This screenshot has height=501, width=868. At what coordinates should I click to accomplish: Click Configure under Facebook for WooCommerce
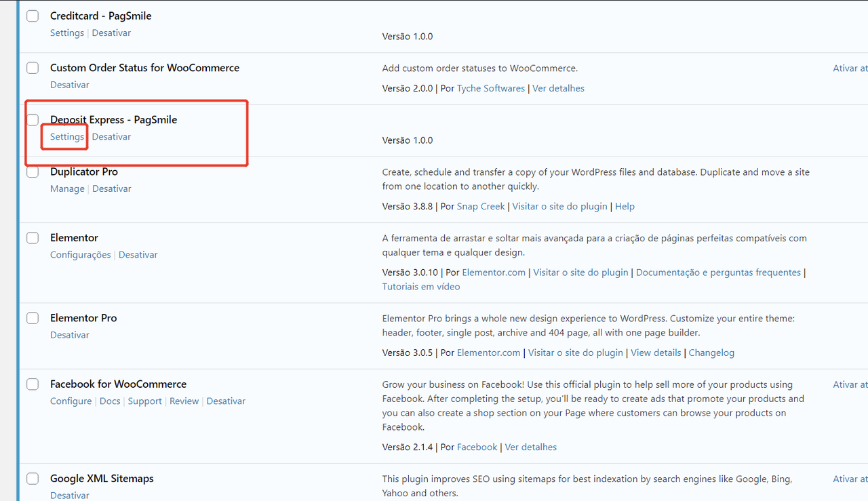coord(71,401)
